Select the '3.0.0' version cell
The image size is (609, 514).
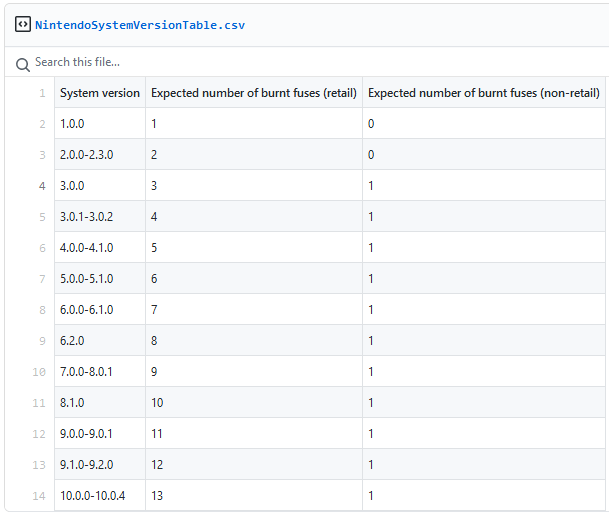coord(100,185)
